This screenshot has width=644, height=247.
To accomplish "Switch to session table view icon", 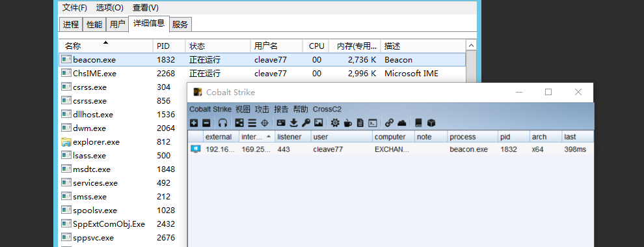I will (252, 123).
